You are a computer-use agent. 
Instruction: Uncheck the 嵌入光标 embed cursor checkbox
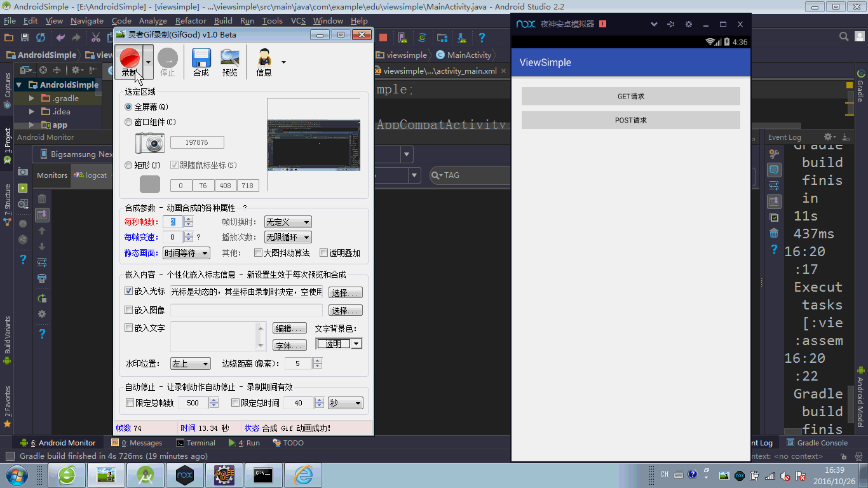129,292
